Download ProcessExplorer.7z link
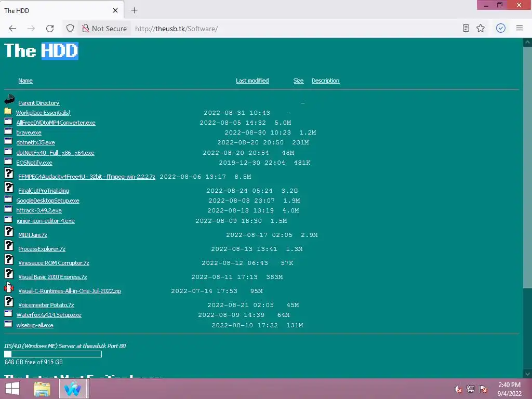 click(x=42, y=249)
